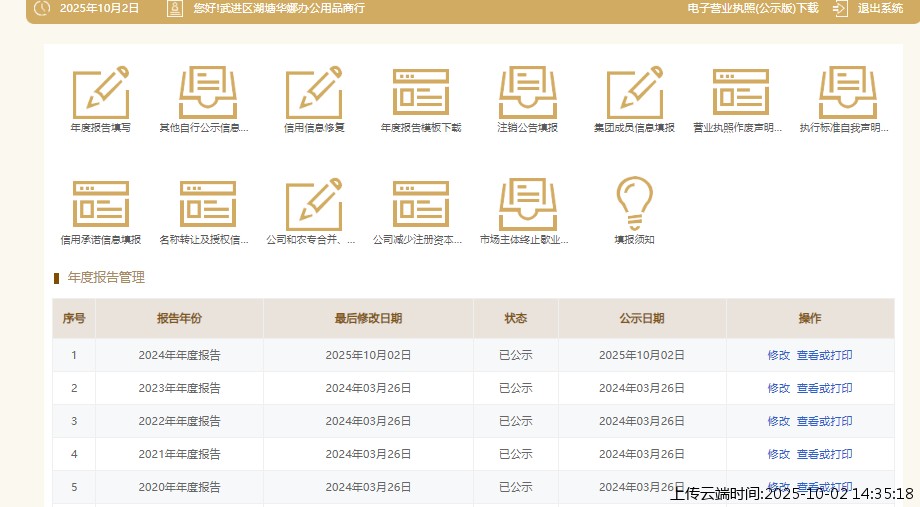The height and width of the screenshot is (507, 920).
Task: Open 信用信息修复 icon
Action: point(314,94)
